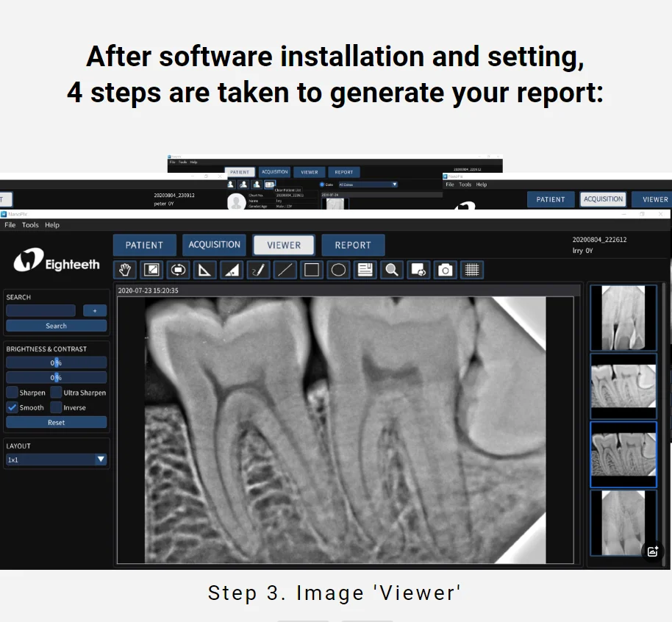The width and height of the screenshot is (672, 622).
Task: Click the second patient icon in back window
Action: [x=243, y=185]
